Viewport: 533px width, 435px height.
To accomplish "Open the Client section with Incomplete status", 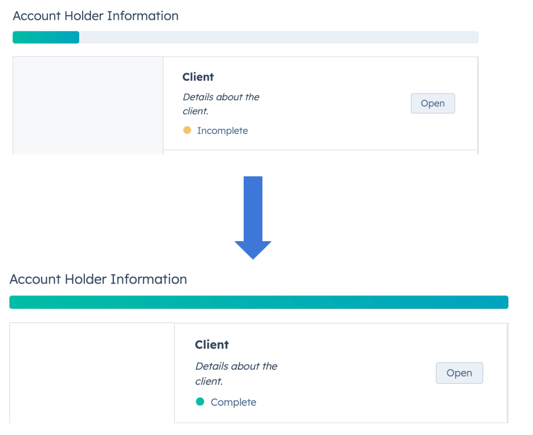I will (x=433, y=103).
